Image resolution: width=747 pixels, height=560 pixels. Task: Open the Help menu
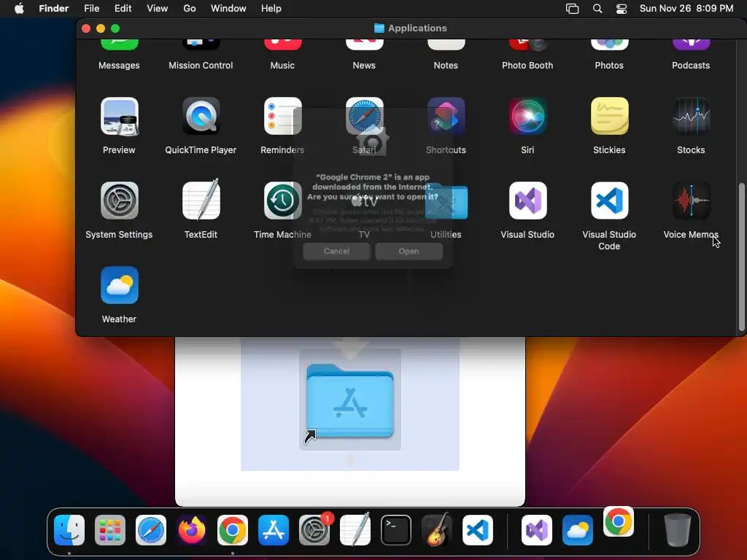coord(271,9)
